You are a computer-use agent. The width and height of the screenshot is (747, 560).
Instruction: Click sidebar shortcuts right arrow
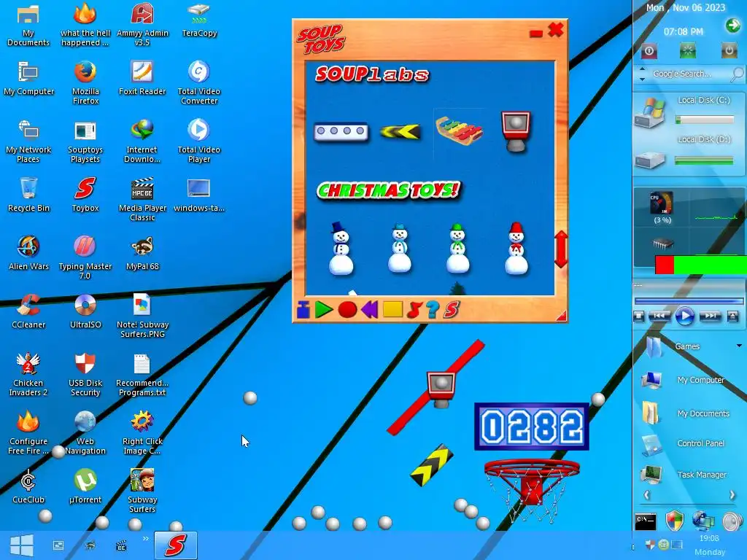[x=732, y=495]
